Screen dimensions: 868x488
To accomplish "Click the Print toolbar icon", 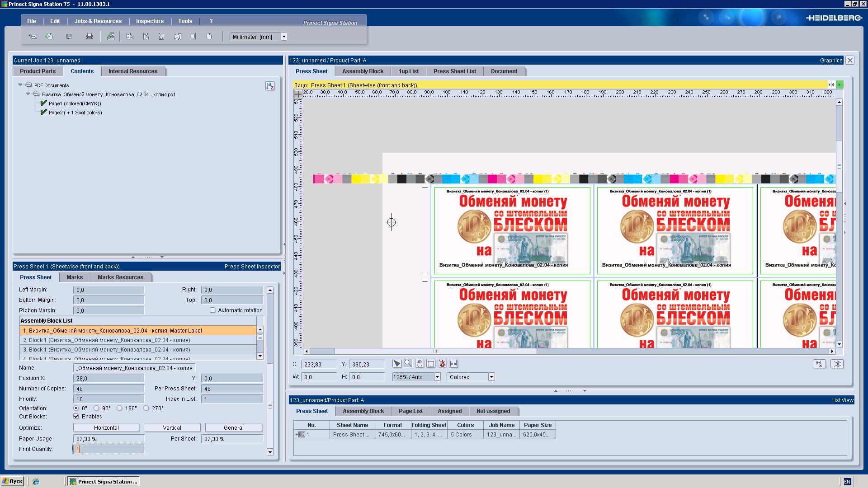I will [x=90, y=37].
